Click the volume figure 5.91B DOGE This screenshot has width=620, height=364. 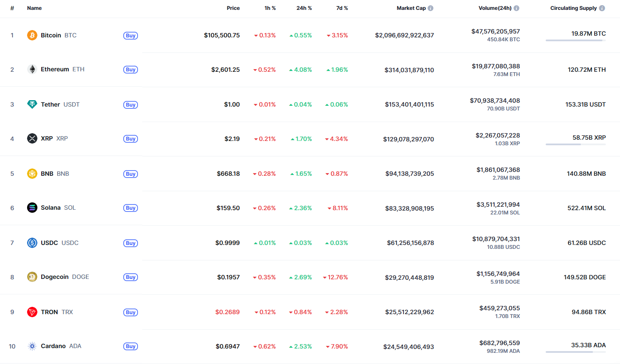tap(505, 282)
